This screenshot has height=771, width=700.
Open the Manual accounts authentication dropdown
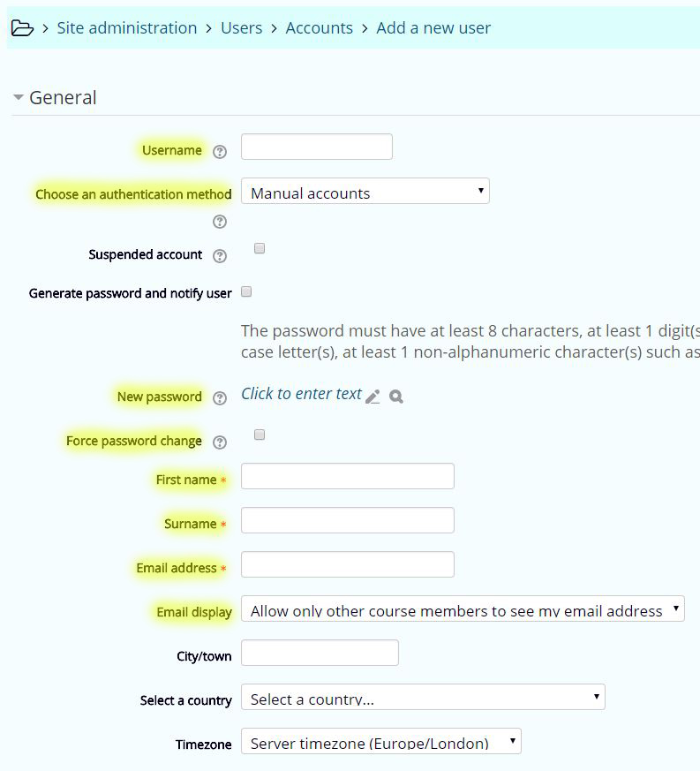[x=365, y=192]
